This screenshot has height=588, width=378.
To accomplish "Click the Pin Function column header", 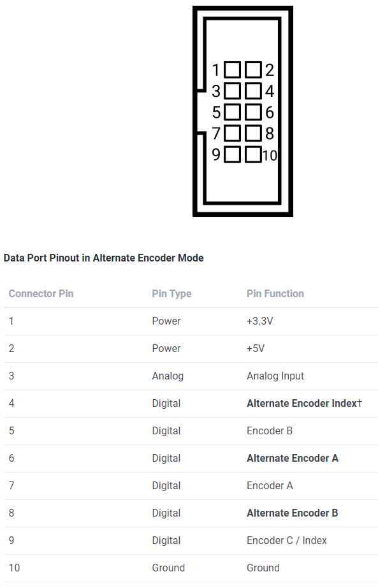I will tap(275, 293).
